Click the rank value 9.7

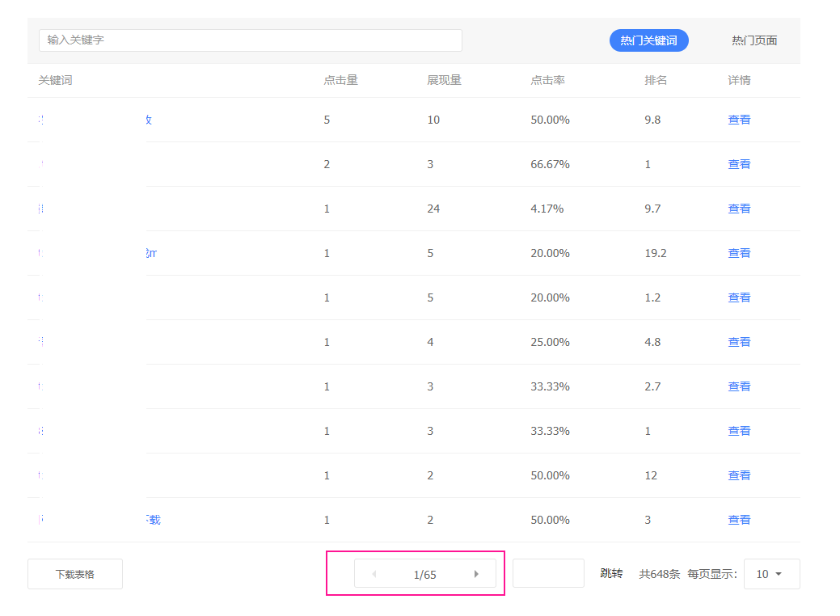(652, 209)
